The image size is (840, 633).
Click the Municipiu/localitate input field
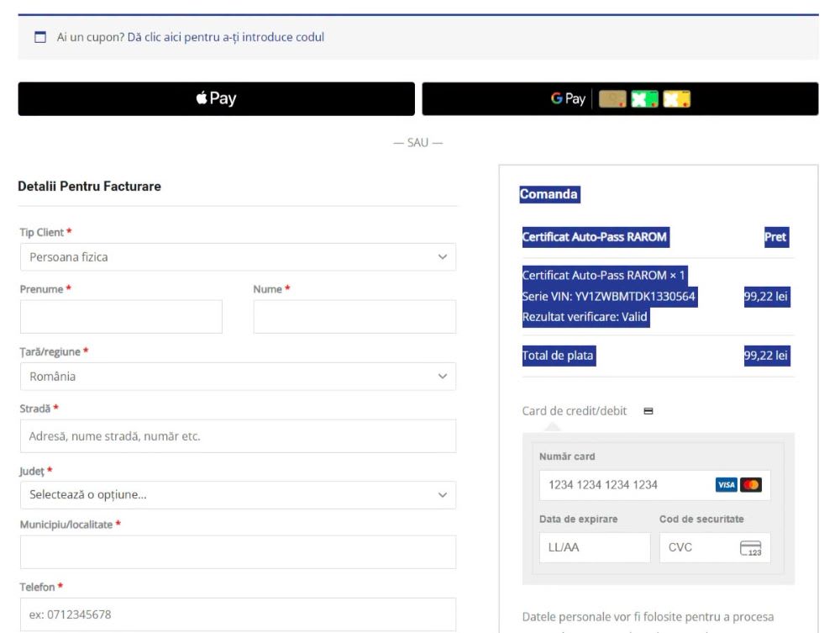(238, 552)
